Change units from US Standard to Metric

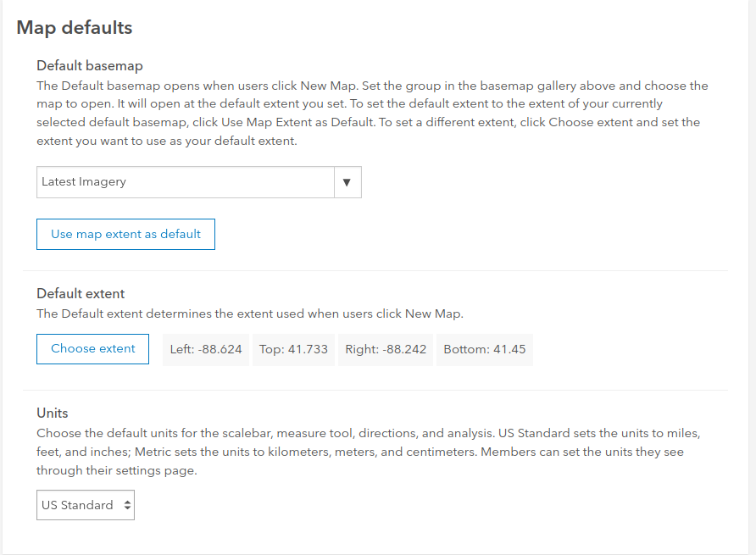coord(85,504)
